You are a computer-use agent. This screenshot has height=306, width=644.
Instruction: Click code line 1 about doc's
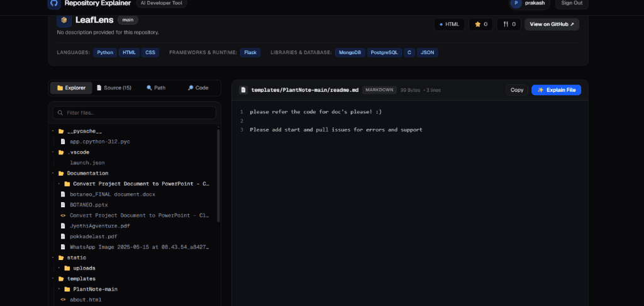(x=316, y=111)
